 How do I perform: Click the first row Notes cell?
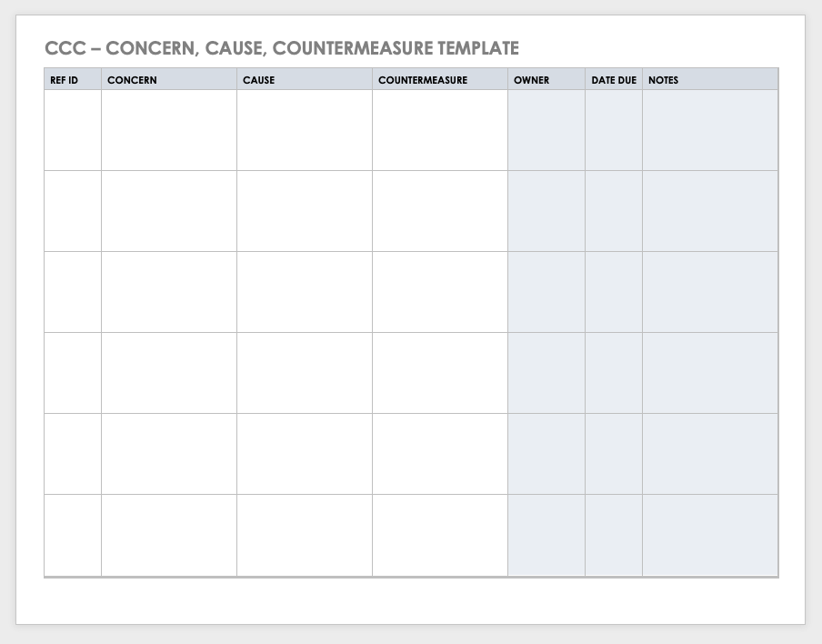coord(710,130)
